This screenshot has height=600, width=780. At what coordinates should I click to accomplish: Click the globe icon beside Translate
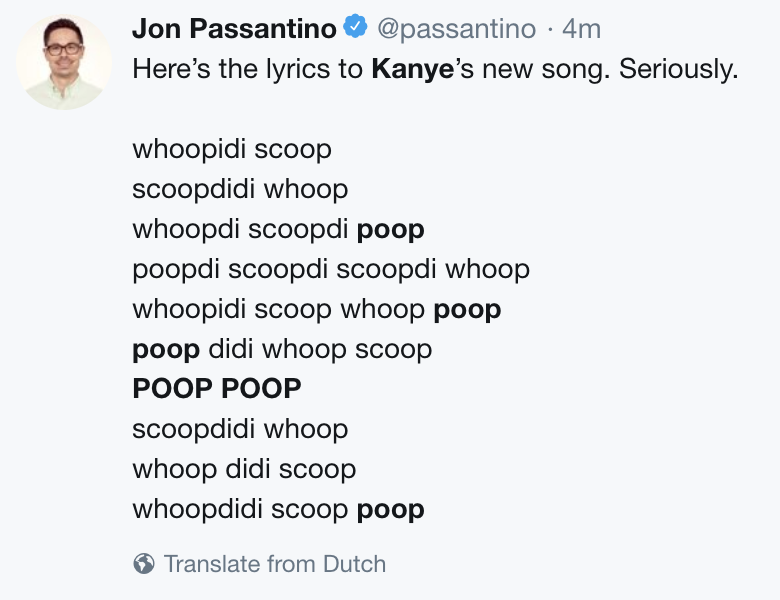[144, 564]
